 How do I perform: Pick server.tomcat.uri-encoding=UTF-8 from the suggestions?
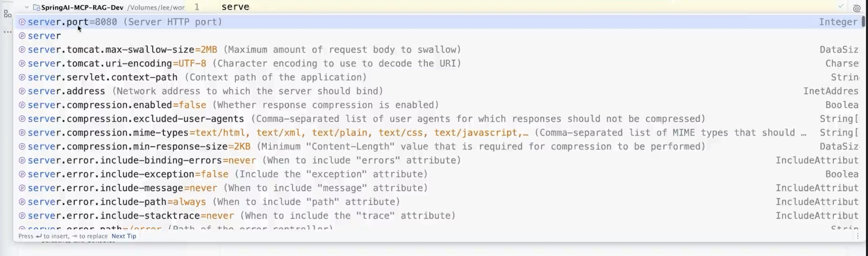click(117, 63)
